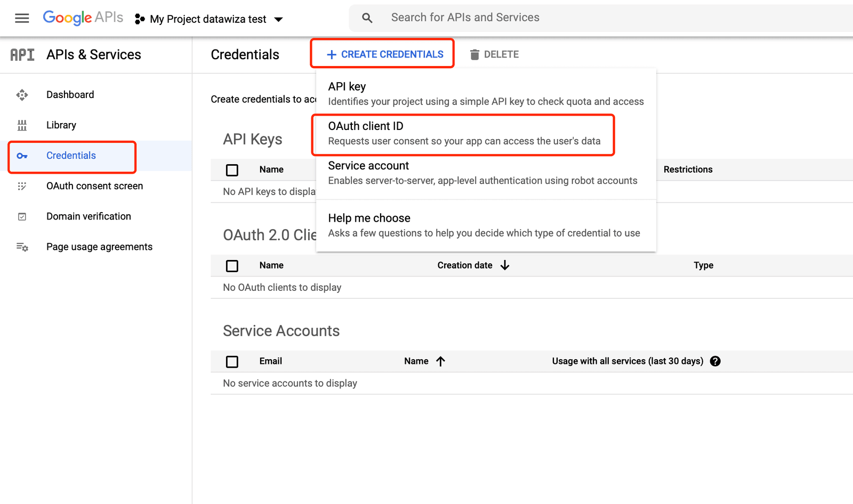Click the Service Accounts section heading
Screen dimensions: 853x504
point(281,331)
